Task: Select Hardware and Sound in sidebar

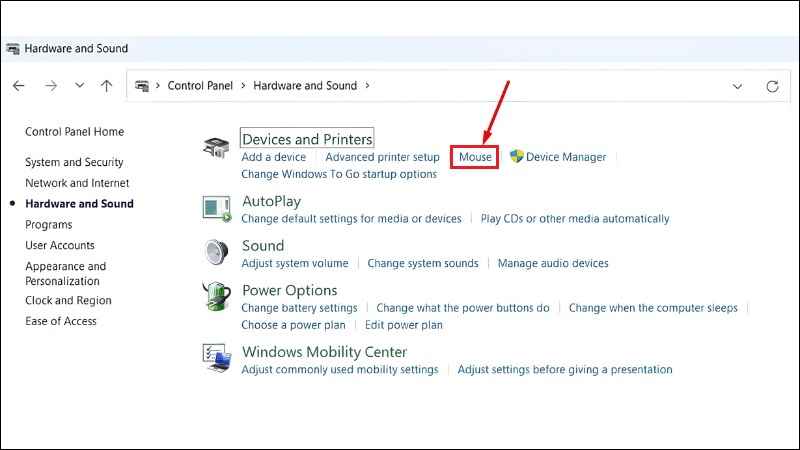Action: 79,204
